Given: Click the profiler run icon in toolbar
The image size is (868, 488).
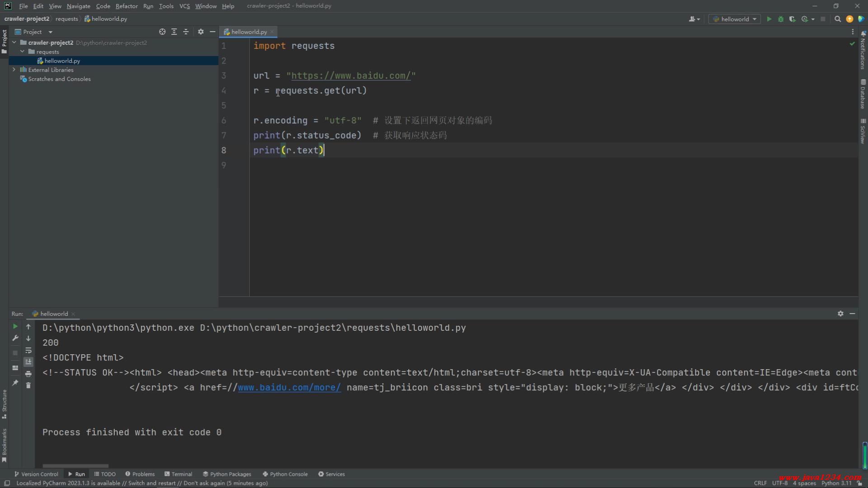Looking at the screenshot, I should [x=805, y=19].
